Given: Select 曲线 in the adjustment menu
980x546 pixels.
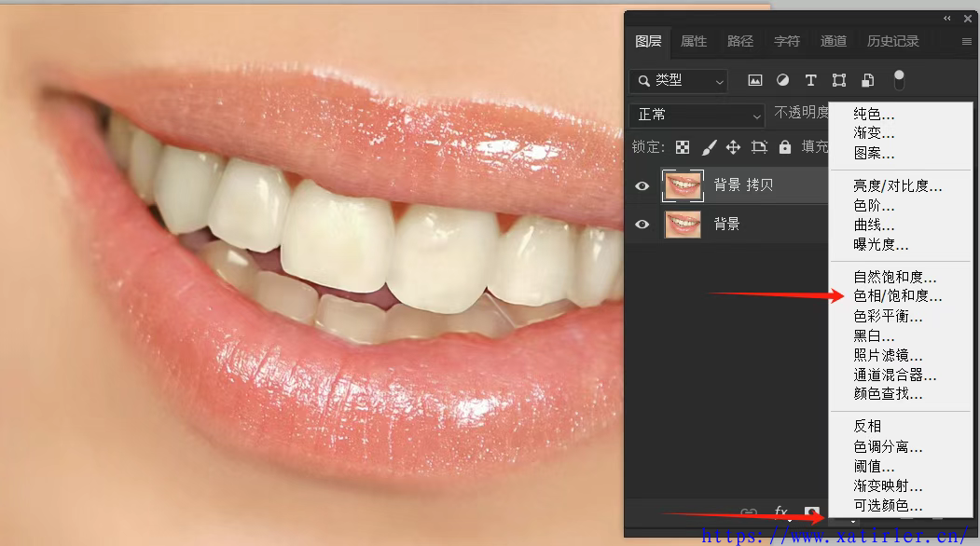Looking at the screenshot, I should tap(874, 225).
